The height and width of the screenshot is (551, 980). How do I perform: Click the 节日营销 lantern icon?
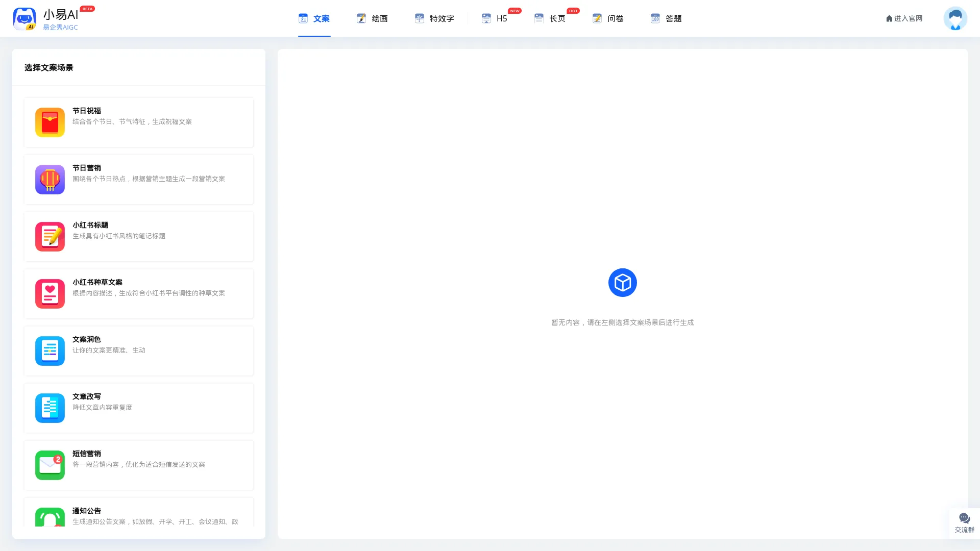point(50,180)
